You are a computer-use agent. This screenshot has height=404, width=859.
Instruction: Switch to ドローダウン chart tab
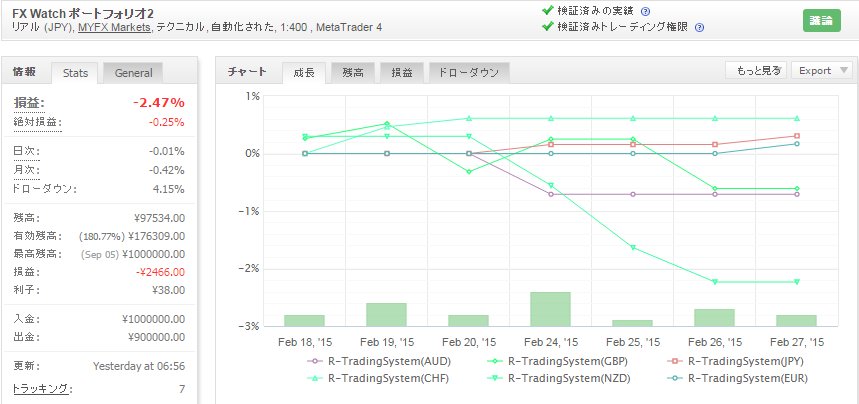click(x=469, y=72)
